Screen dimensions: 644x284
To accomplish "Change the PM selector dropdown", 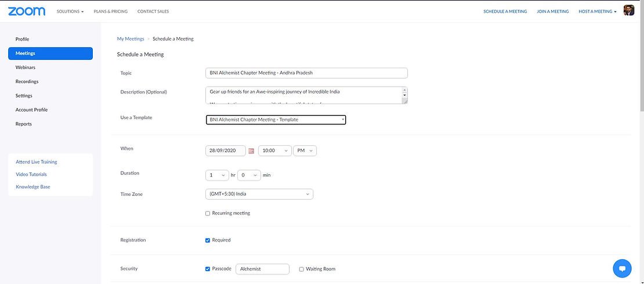I will pyautogui.click(x=305, y=150).
